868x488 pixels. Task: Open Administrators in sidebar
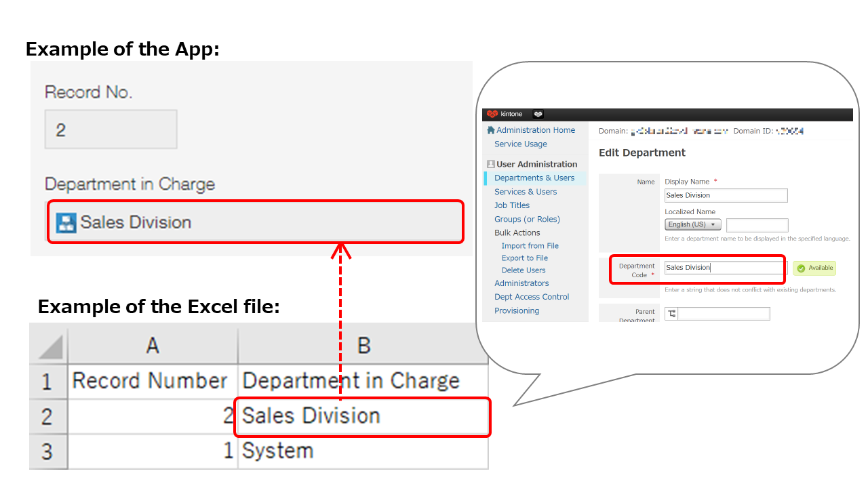(521, 283)
